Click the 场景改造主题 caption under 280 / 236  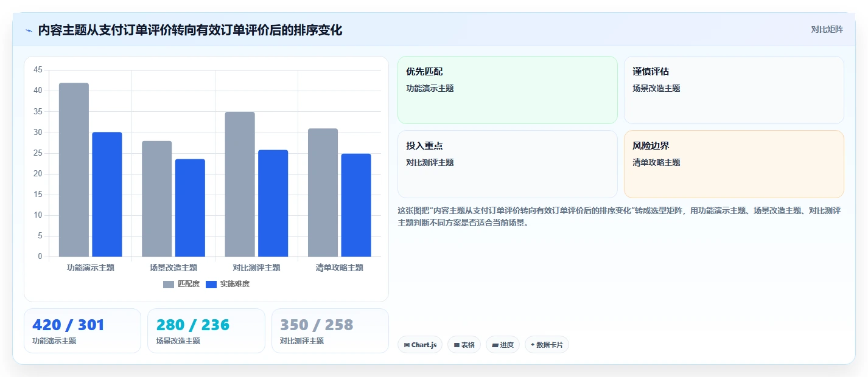tap(178, 341)
